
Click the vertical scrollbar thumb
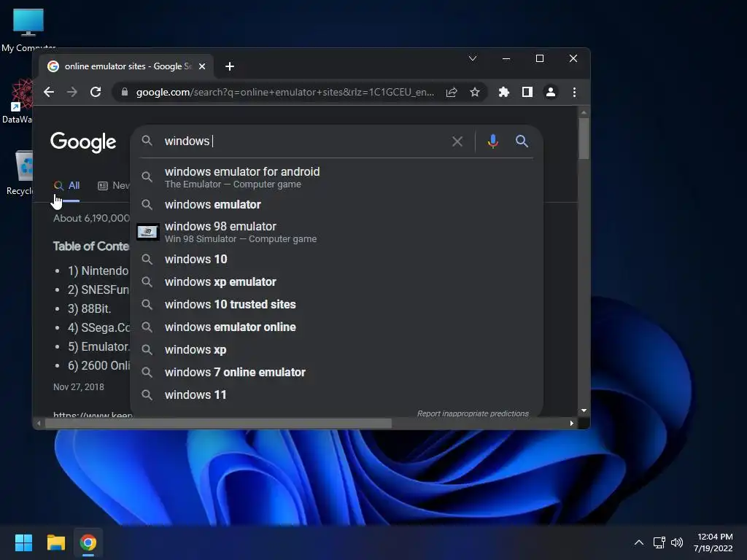pyautogui.click(x=584, y=138)
